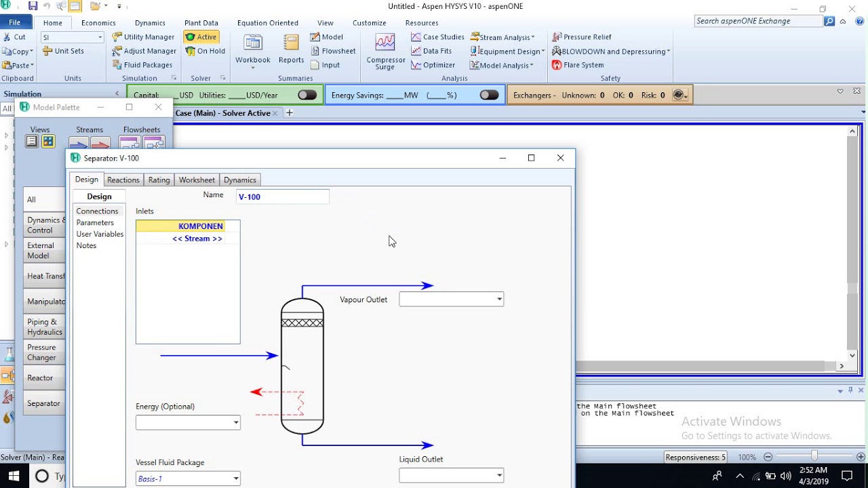The width and height of the screenshot is (868, 488).
Task: Open the Workbook summary
Action: (253, 51)
